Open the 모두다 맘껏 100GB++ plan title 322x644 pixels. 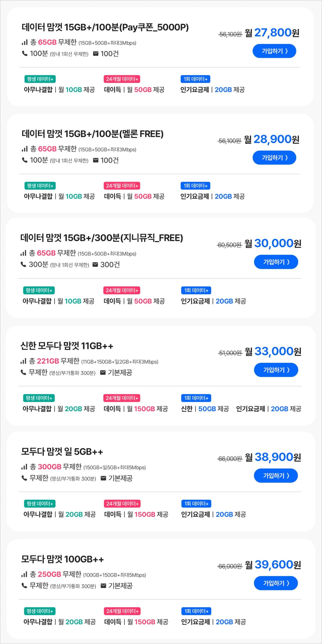tap(62, 559)
